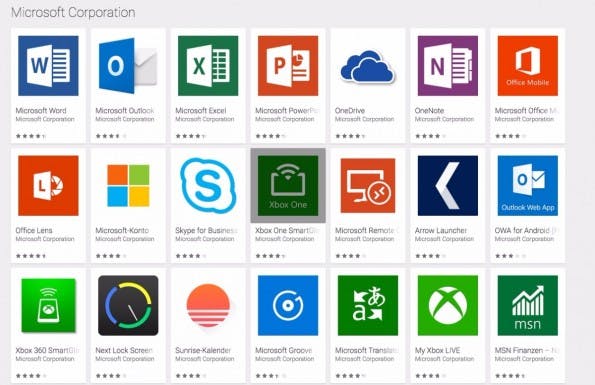
Task: Select the OneNote purple icon
Action: pos(448,66)
